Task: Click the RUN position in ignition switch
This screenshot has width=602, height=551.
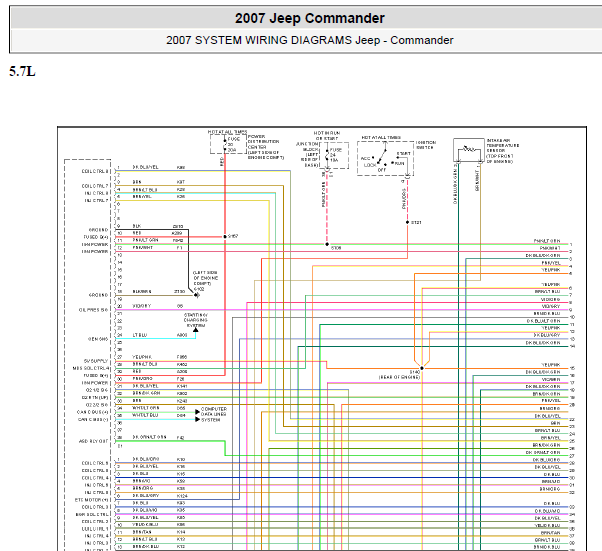Action: tap(399, 163)
